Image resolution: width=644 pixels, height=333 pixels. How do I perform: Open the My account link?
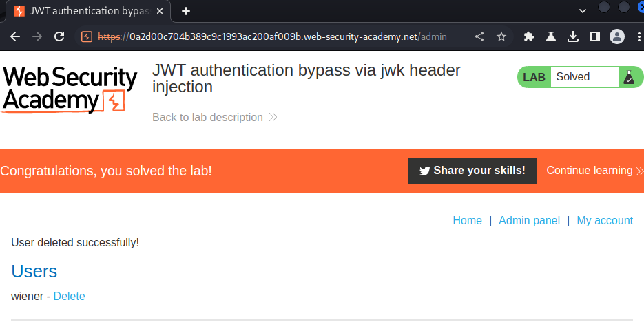pos(605,221)
